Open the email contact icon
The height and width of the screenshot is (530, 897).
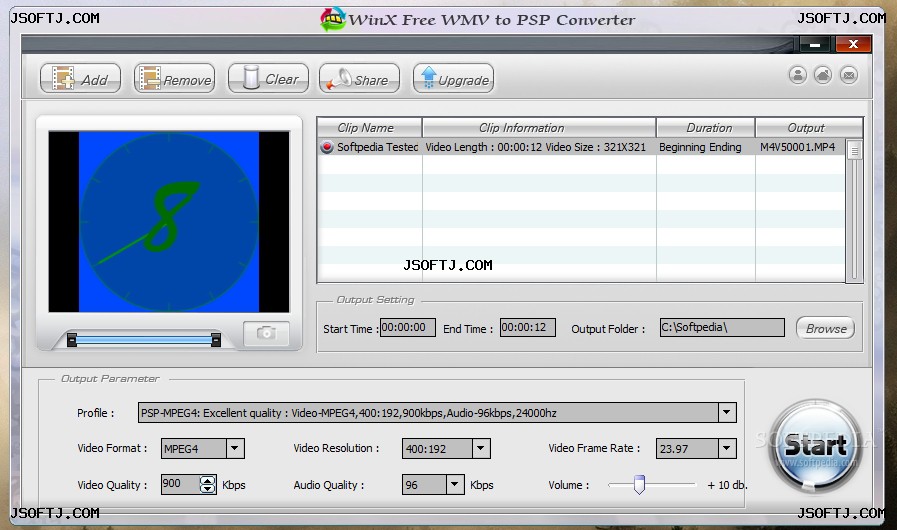(x=849, y=75)
